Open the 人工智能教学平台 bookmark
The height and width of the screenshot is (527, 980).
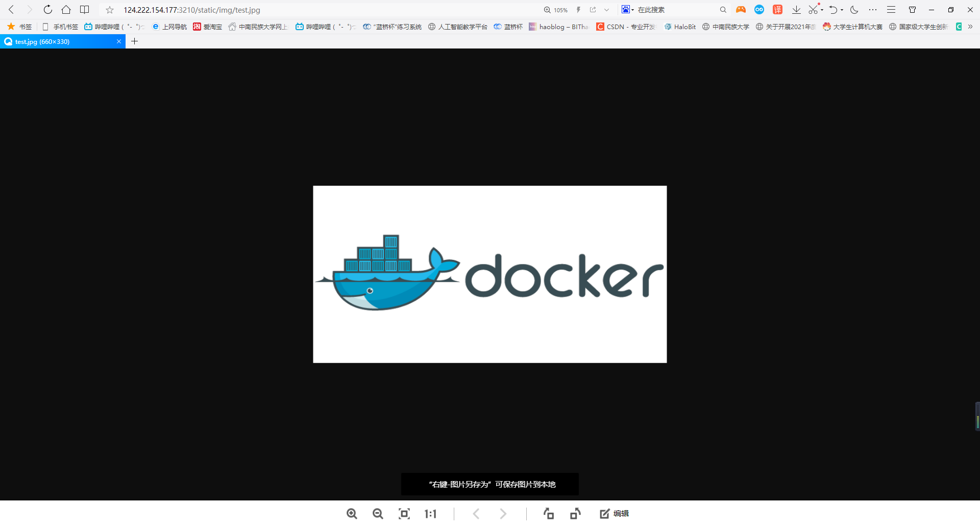pos(457,27)
